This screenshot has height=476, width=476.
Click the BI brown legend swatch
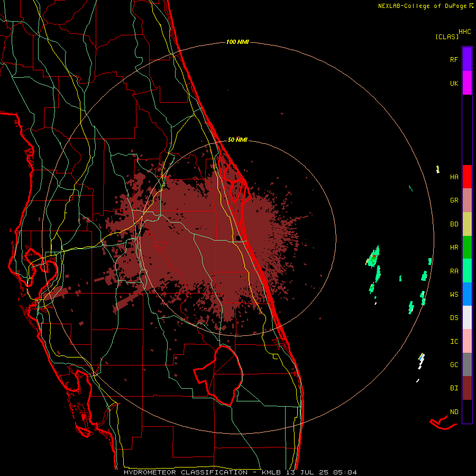point(467,388)
